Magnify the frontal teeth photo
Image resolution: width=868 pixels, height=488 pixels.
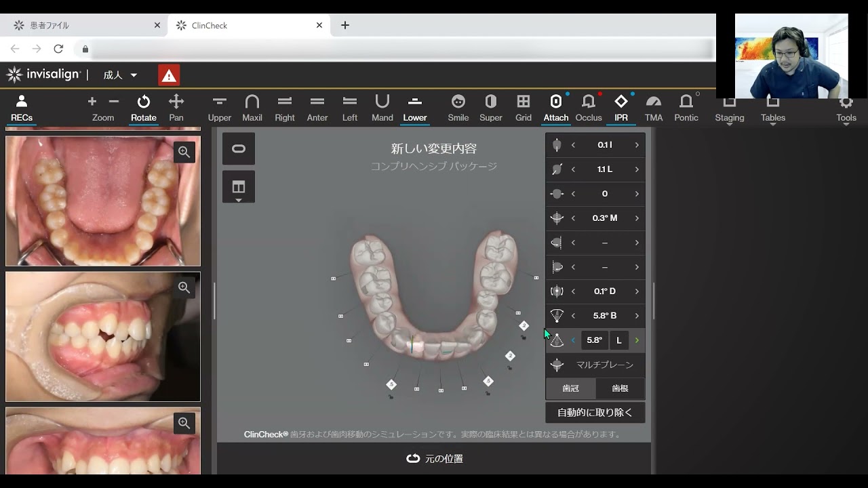click(184, 423)
